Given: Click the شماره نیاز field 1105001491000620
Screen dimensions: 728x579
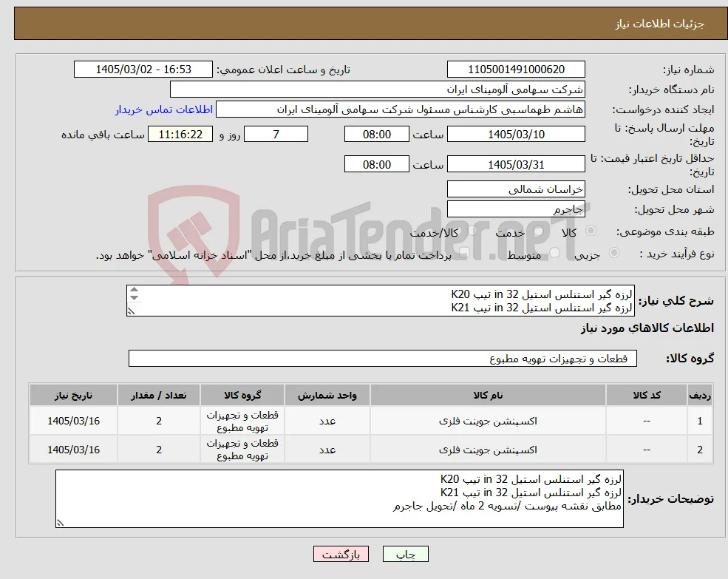Looking at the screenshot, I should point(516,70).
